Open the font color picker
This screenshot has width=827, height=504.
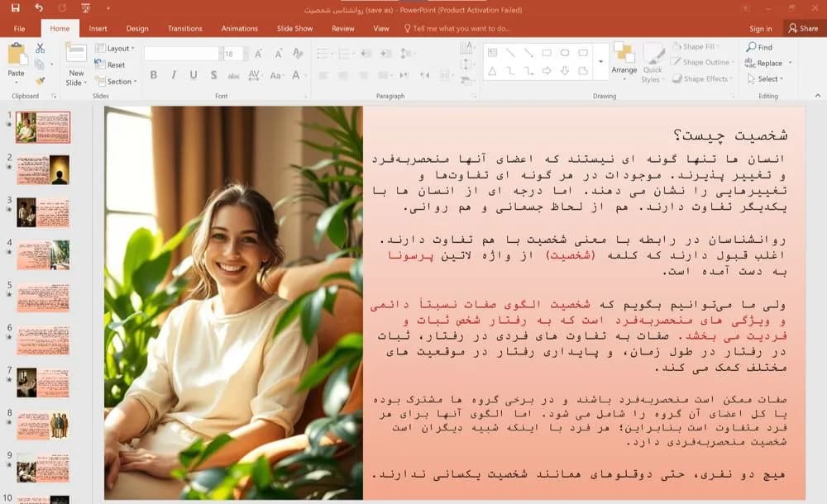(299, 75)
